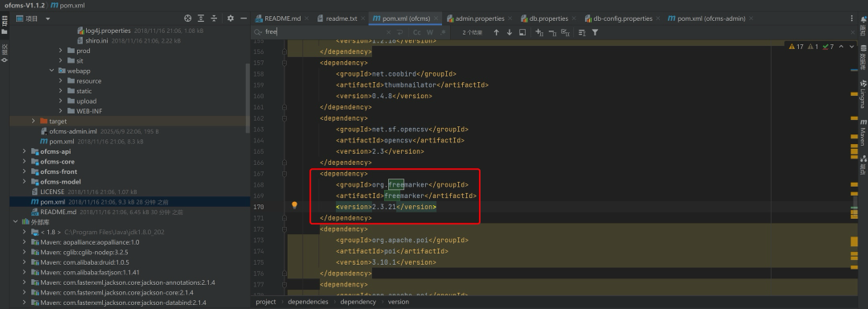The width and height of the screenshot is (868, 309).
Task: Jump to previous search occurrence
Action: coord(496,32)
